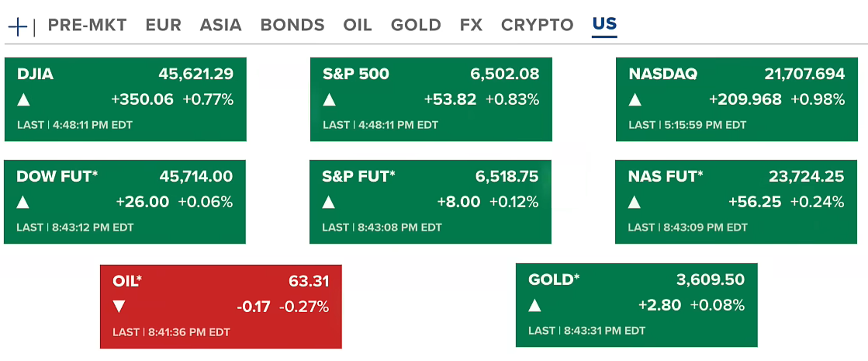Click the OIL down arrow icon

(119, 307)
